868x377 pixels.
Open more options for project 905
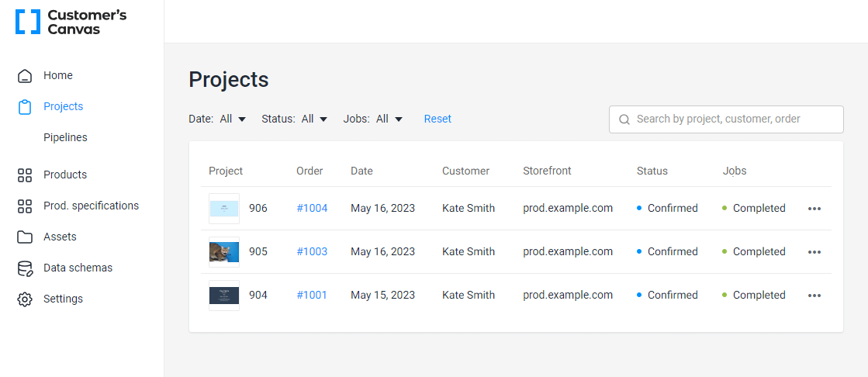(814, 252)
